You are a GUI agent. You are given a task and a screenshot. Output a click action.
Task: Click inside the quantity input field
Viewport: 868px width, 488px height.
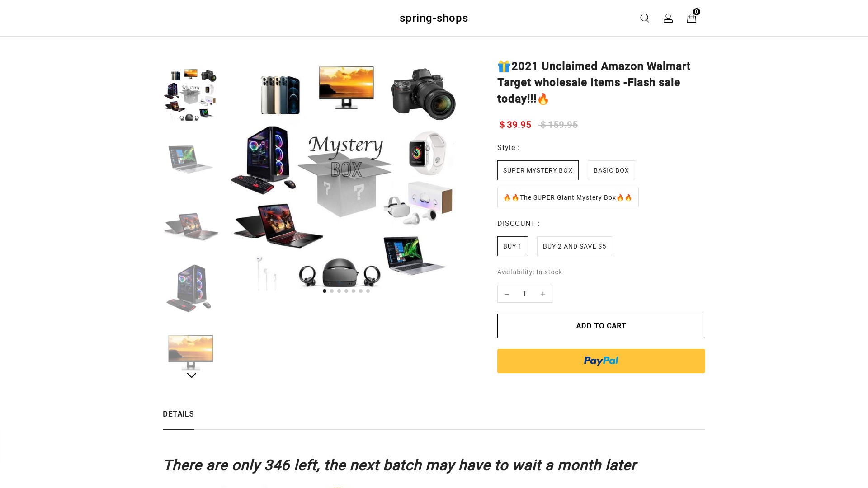(524, 294)
